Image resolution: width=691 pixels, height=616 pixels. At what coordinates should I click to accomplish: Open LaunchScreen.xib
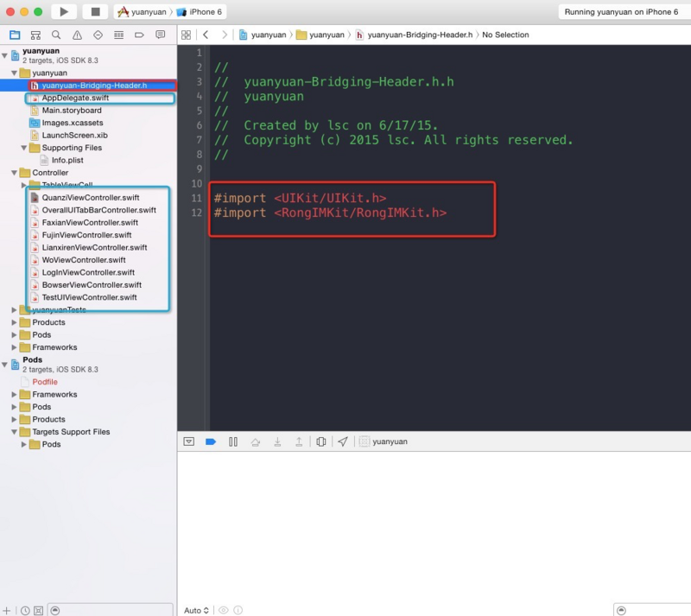click(88, 136)
